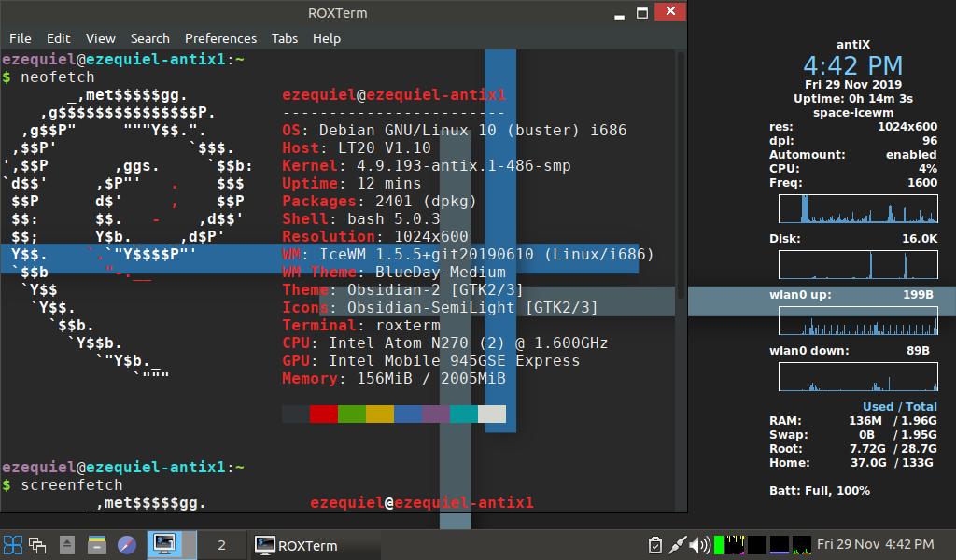This screenshot has height=560, width=956.
Task: Open the File menu in ROXTerm
Action: tap(21, 38)
